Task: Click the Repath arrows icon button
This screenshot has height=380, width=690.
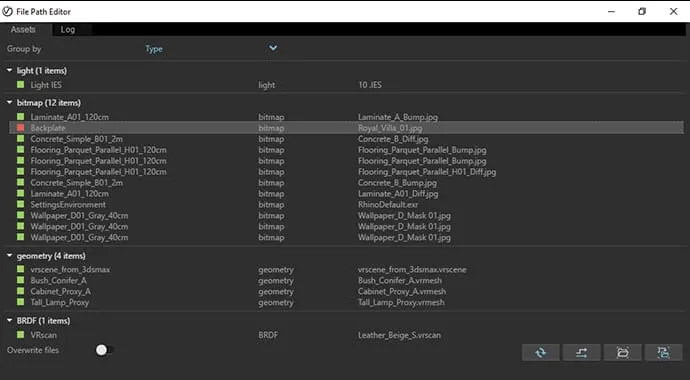Action: pyautogui.click(x=581, y=352)
